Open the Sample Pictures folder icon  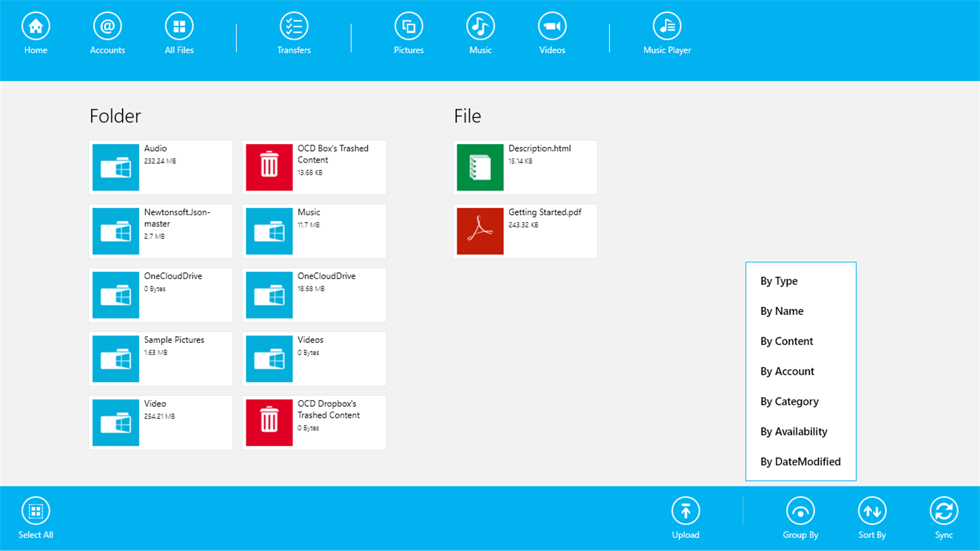point(116,358)
